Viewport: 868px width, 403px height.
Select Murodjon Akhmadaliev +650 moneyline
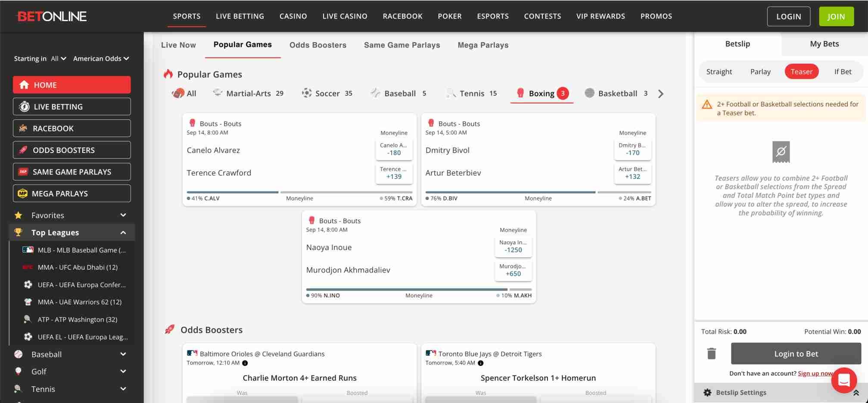tap(513, 270)
